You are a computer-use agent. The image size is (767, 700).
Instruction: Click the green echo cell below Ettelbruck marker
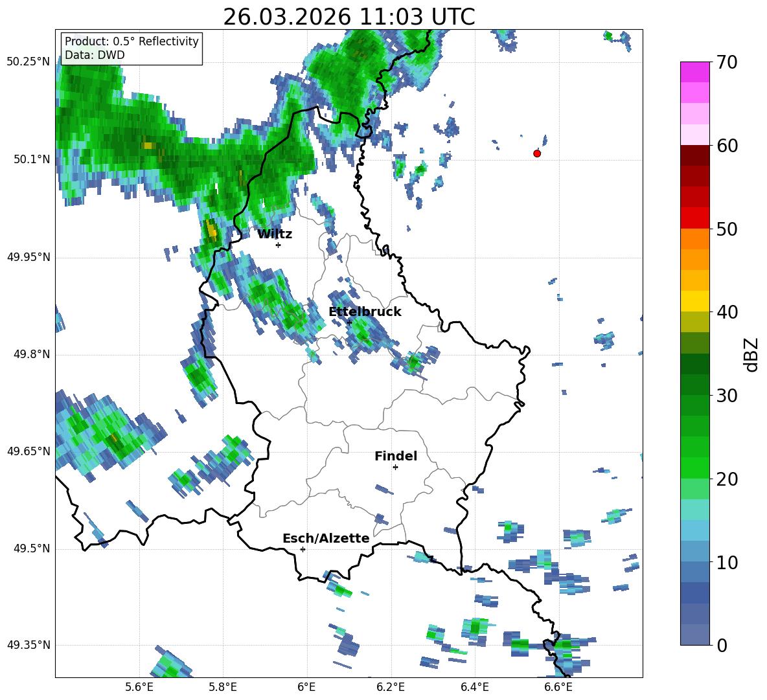click(363, 333)
